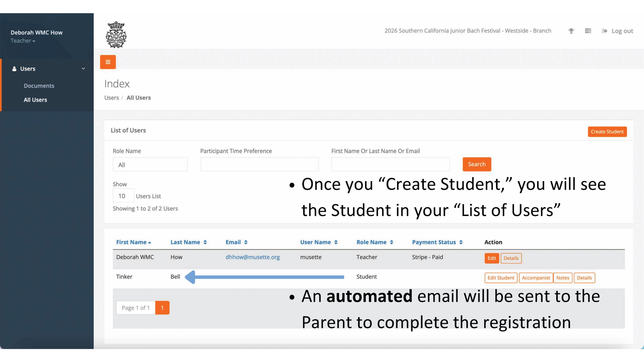
Task: Open dhhow@musette.org email link
Action: [252, 257]
